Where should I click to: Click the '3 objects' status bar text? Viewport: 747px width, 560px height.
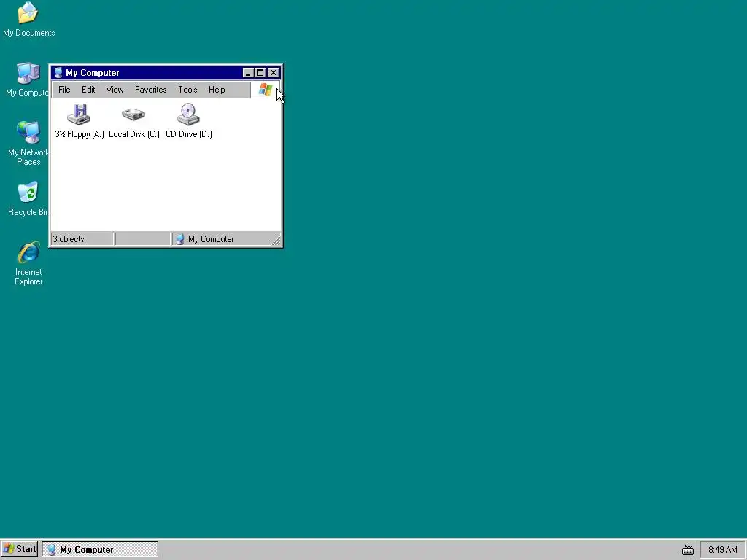pyautogui.click(x=68, y=239)
